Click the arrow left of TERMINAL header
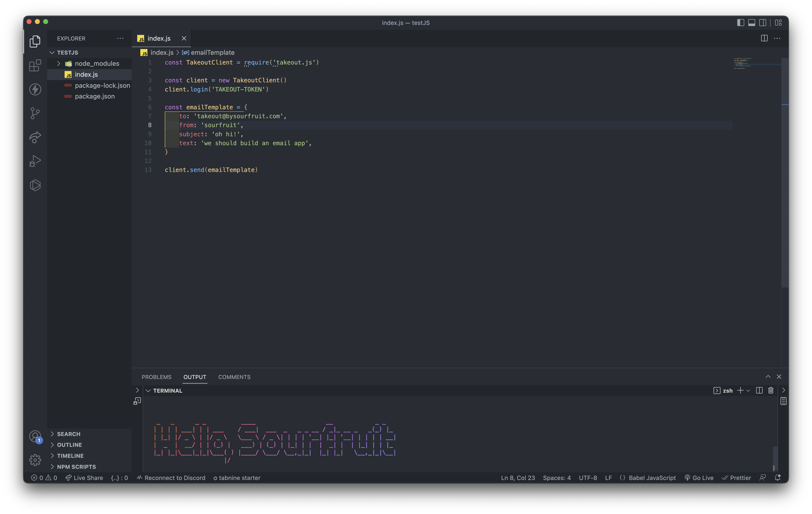 137,390
